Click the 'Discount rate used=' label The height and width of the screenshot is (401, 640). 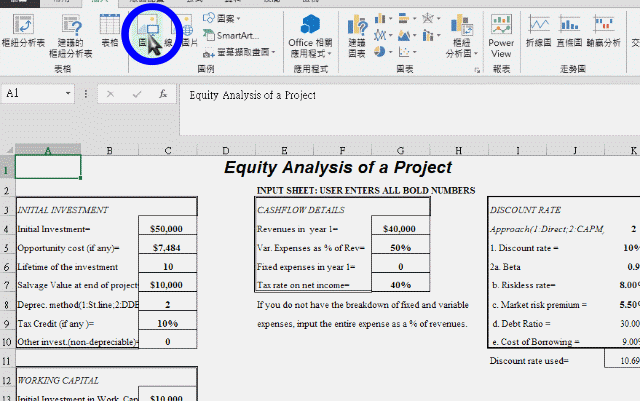[529, 361]
